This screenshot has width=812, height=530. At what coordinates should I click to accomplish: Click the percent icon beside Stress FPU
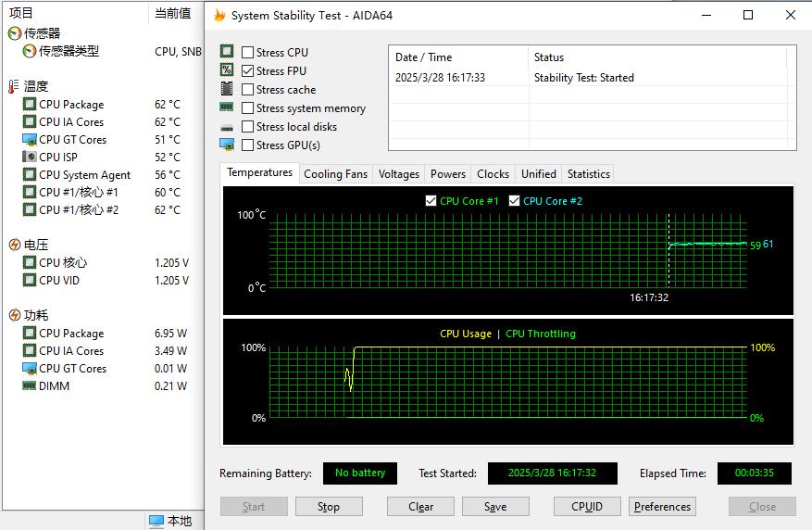click(x=227, y=69)
